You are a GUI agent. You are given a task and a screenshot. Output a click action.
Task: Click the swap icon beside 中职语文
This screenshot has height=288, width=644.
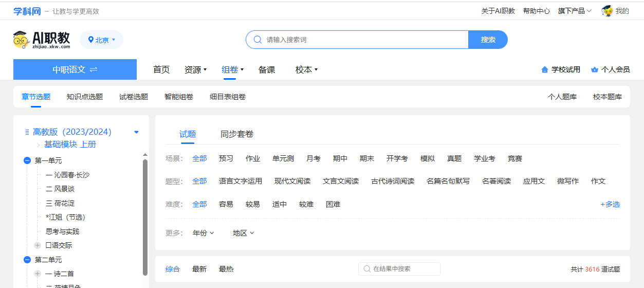(x=94, y=69)
